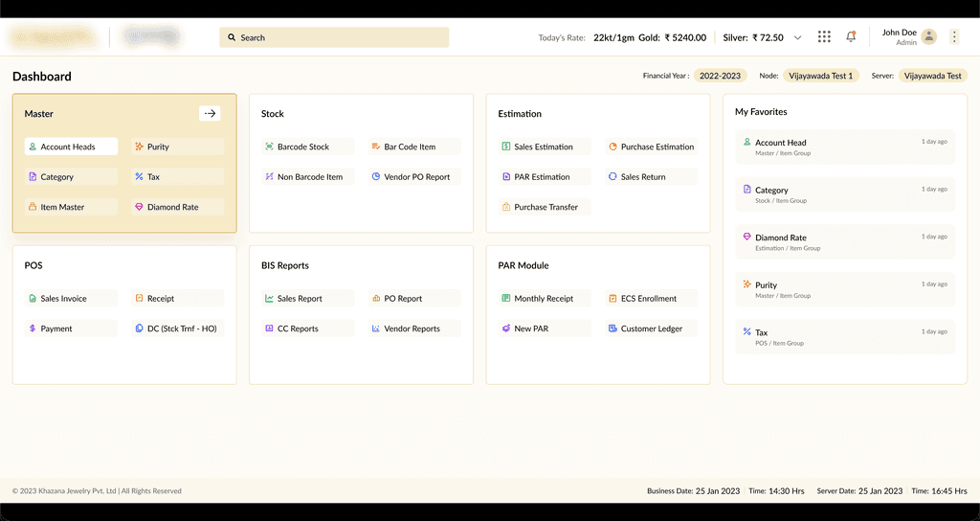Click the gold rate ₹ 5240.00
This screenshot has height=521, width=980.
[x=685, y=37]
